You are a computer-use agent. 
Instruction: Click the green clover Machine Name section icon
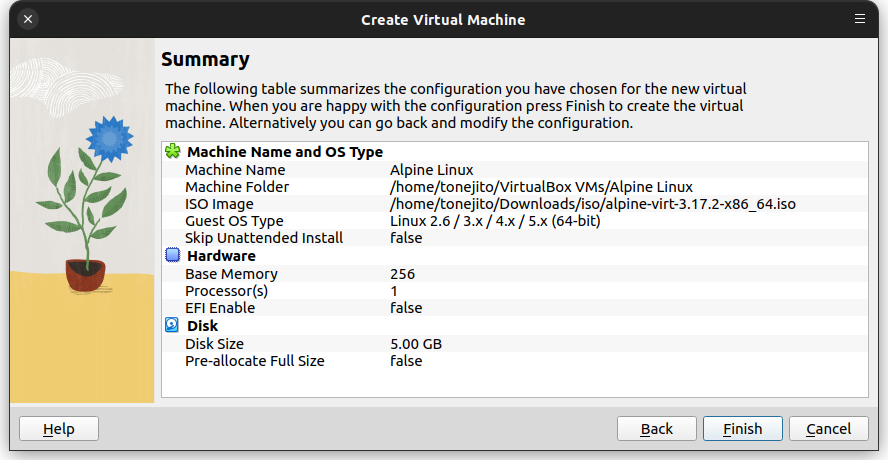coord(173,151)
